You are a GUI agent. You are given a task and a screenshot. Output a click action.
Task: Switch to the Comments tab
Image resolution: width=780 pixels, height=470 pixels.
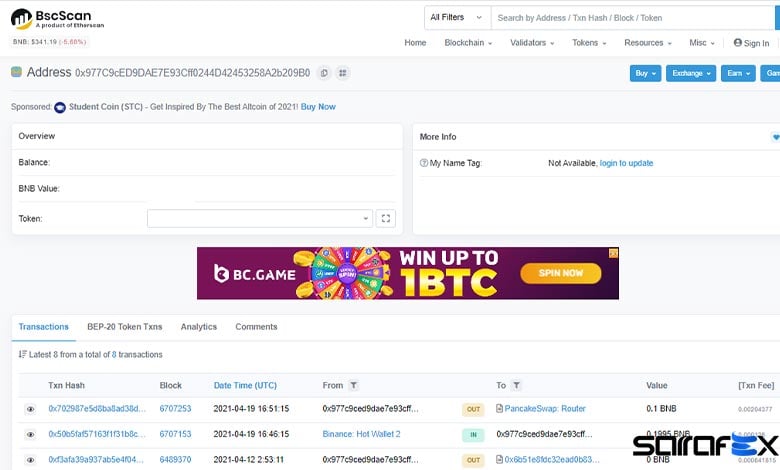coord(256,327)
